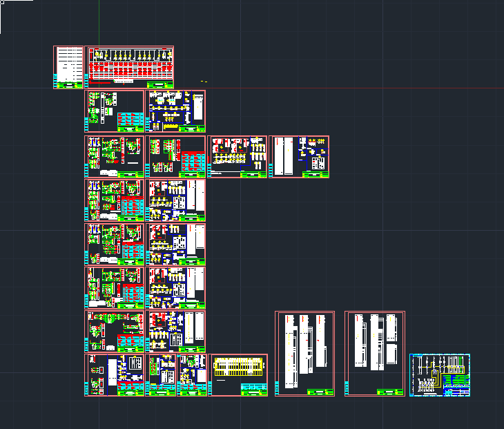Select the right tall portrait sheet with white blocks
Image resolution: width=504 pixels, height=429 pixels.
tap(375, 353)
